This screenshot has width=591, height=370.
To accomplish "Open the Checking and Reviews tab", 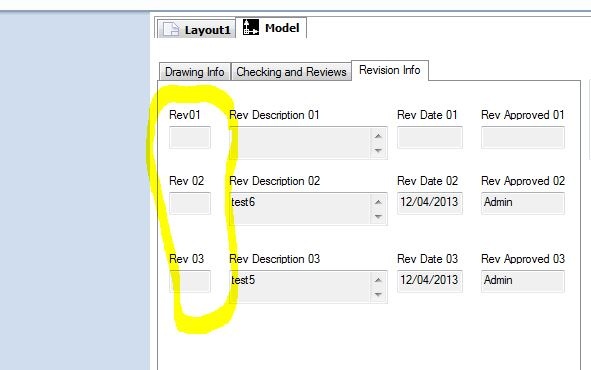I will click(x=291, y=72).
